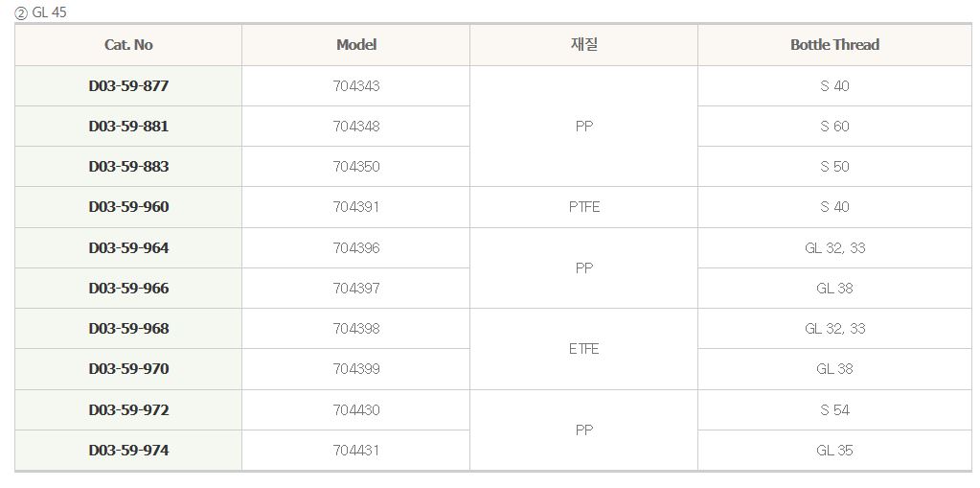This screenshot has height=488, width=980.
Task: Select catalog number D03-59-970
Action: point(128,369)
